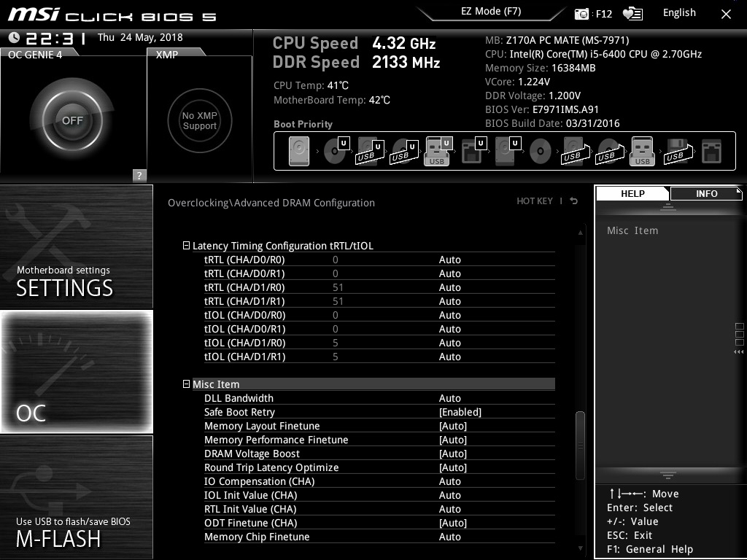
Task: Select tRTL (CHA/D0/R0) Auto field
Action: 449,260
